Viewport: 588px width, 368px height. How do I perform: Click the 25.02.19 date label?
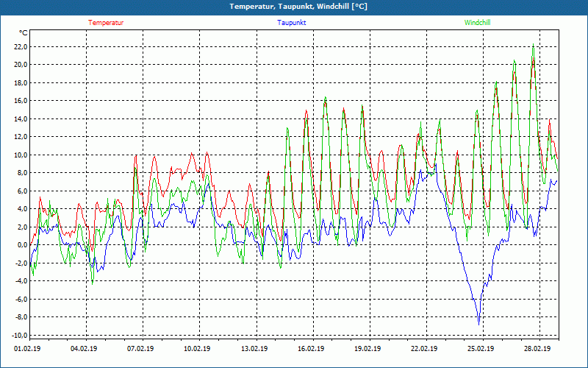click(x=481, y=348)
